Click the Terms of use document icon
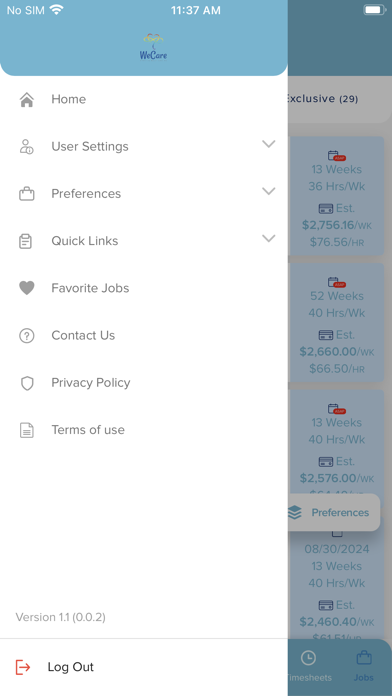The height and width of the screenshot is (696, 392). point(27,430)
